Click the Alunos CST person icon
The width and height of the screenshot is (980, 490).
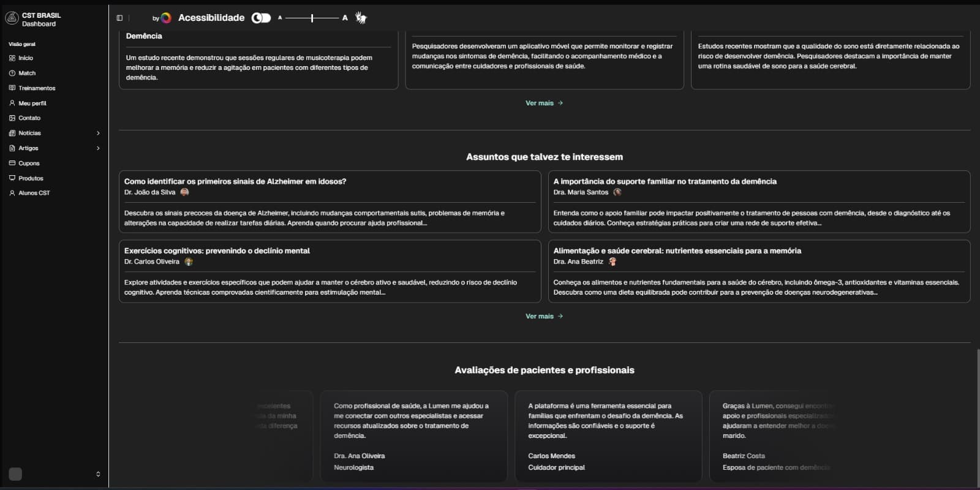(12, 193)
